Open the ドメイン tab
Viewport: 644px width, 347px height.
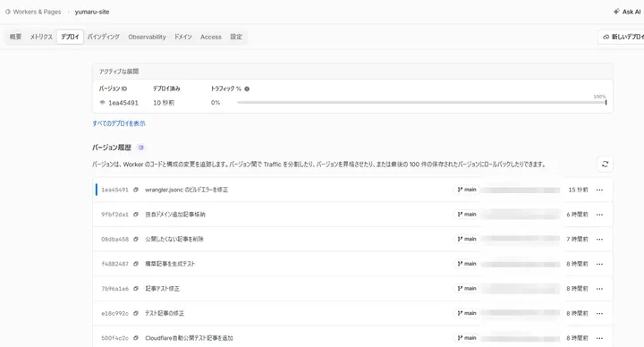(183, 37)
